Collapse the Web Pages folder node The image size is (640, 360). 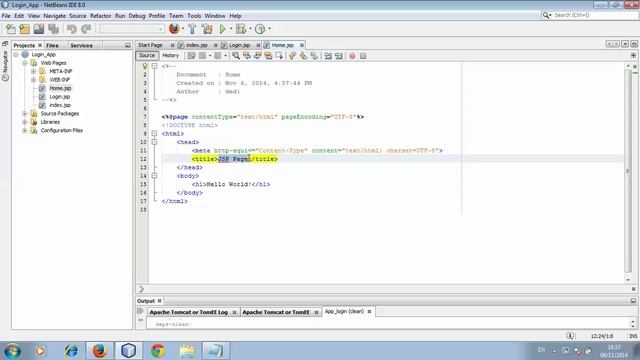(25, 63)
